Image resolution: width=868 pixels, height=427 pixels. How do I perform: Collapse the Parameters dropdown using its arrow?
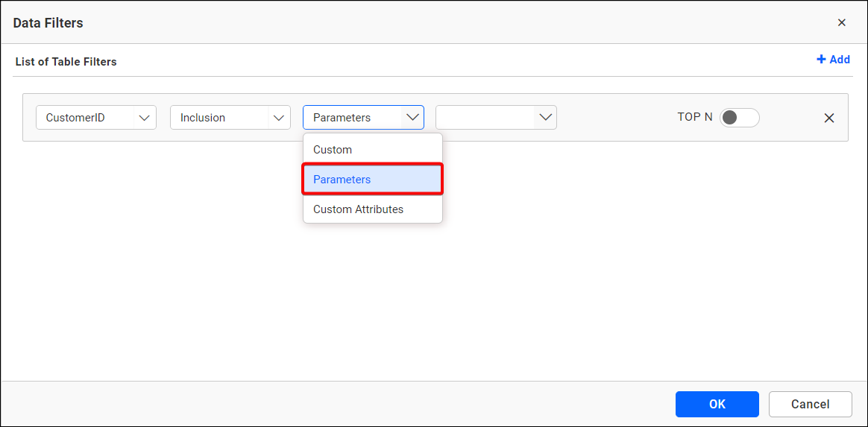pos(412,118)
